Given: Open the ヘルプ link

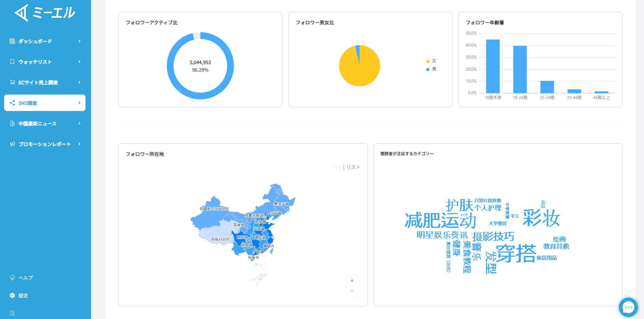Looking at the screenshot, I should pyautogui.click(x=26, y=278).
